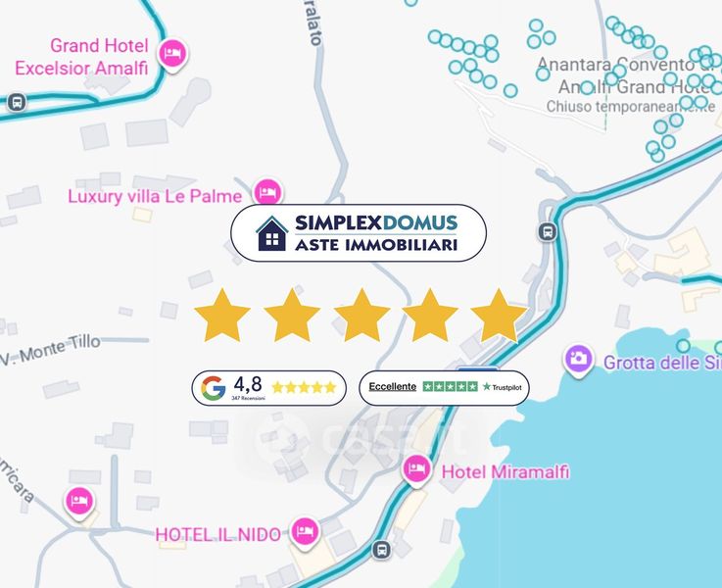The image size is (722, 588).
Task: Open the Hotel Miramalfi hotel marker
Action: coord(416,470)
